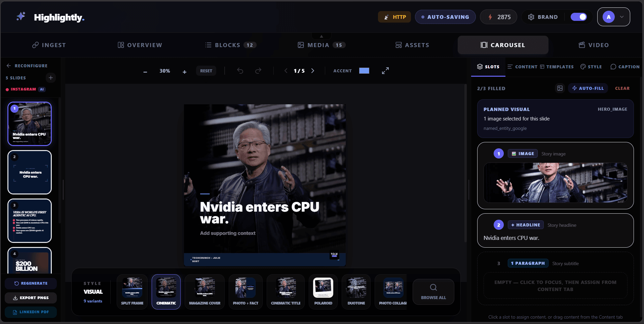Click the Auto-fill button
The image size is (644, 324).
588,88
